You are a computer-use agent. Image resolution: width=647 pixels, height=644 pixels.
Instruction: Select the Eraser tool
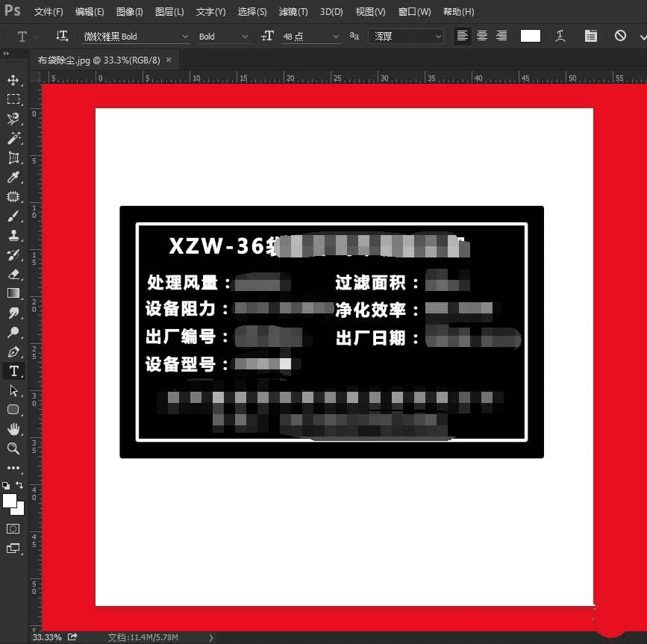13,274
